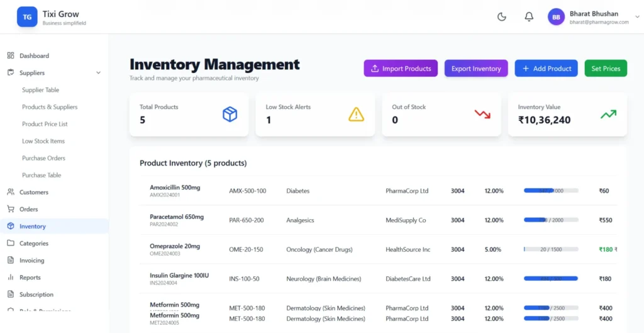The image size is (644, 333).
Task: Click the blue box icon on Total Products
Action: 230,114
